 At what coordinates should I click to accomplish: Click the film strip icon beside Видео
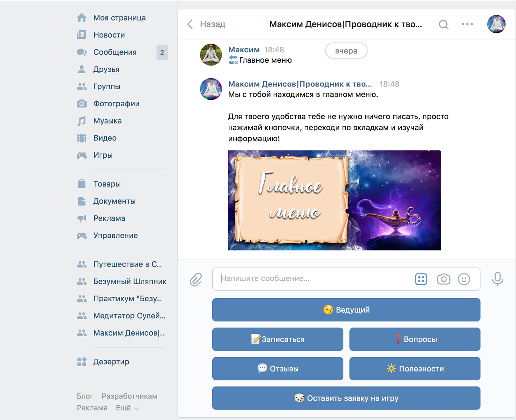tap(82, 138)
